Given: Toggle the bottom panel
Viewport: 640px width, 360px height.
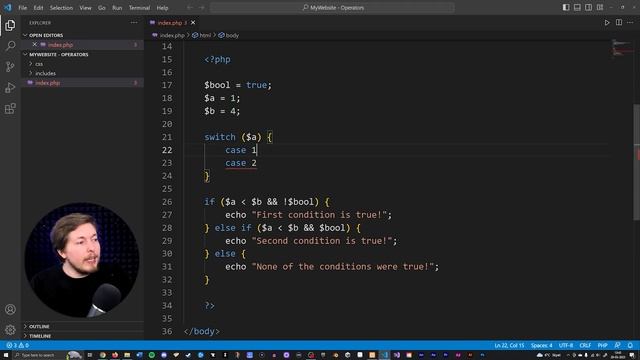Looking at the screenshot, I should [x=577, y=7].
